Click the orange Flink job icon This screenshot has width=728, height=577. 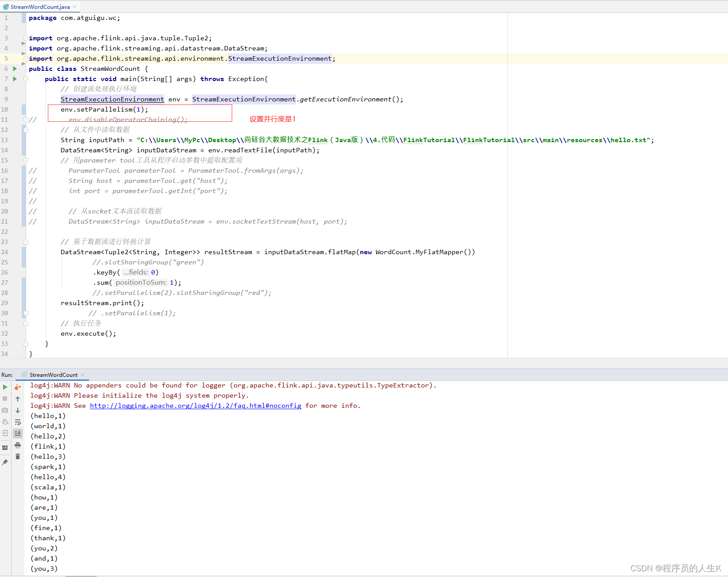[x=18, y=387]
